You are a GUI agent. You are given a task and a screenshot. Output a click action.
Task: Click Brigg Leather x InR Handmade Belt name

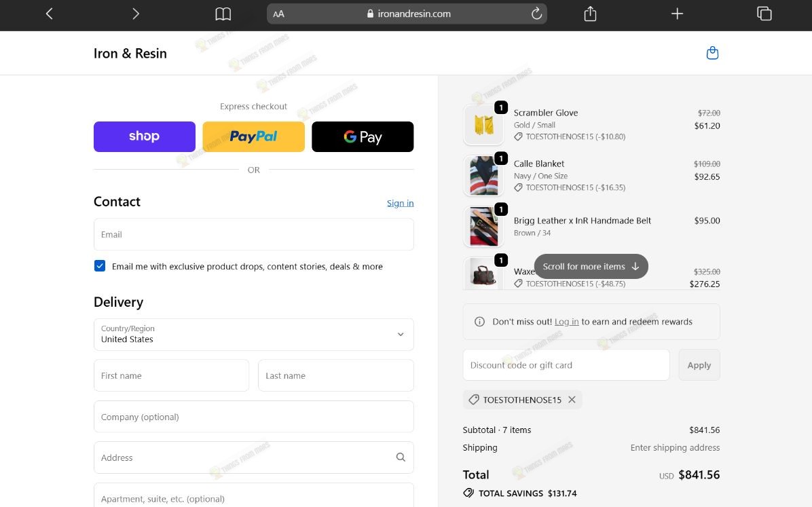tap(583, 220)
